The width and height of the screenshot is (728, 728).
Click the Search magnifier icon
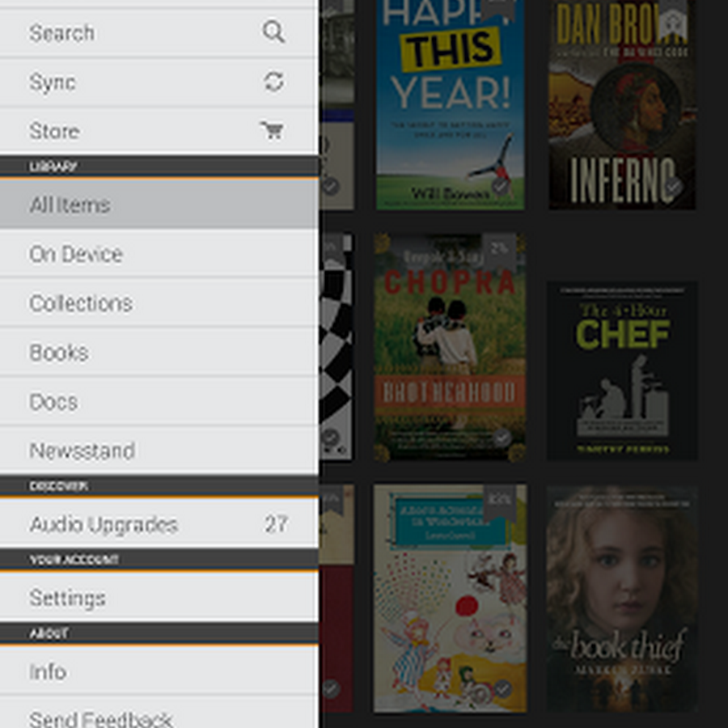pos(273,32)
